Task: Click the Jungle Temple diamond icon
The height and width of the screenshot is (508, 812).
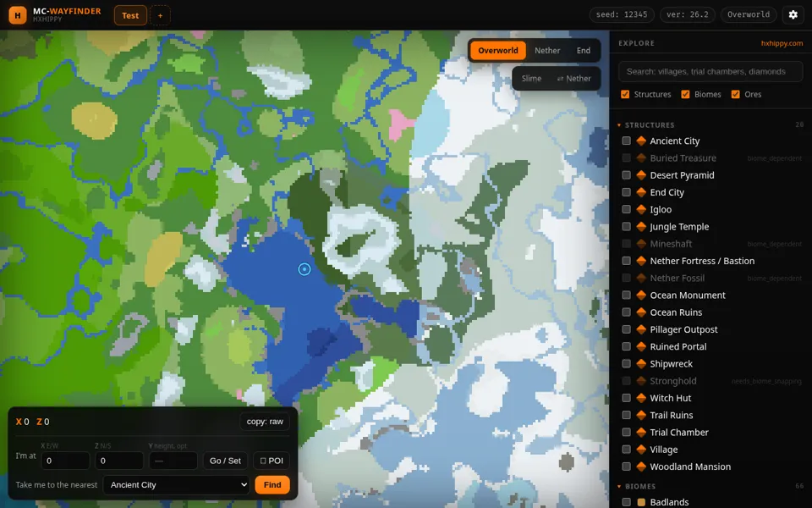Action: pos(641,227)
